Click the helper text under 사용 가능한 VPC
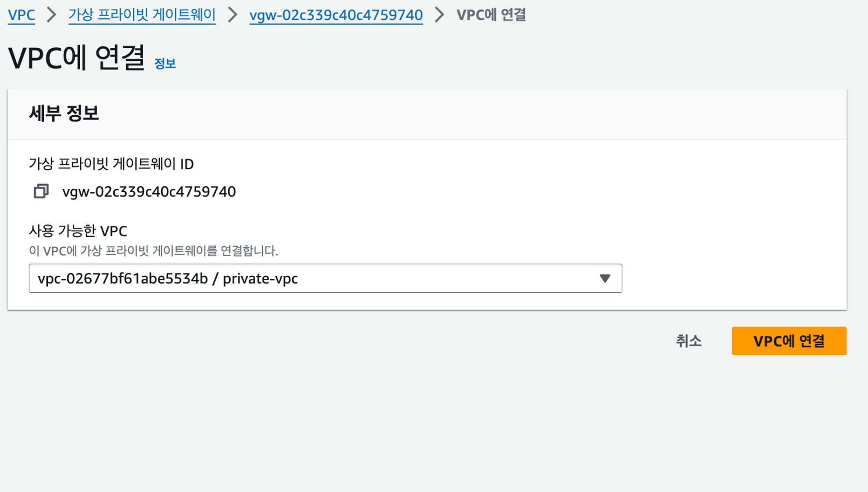This screenshot has width=868, height=492. click(x=153, y=251)
